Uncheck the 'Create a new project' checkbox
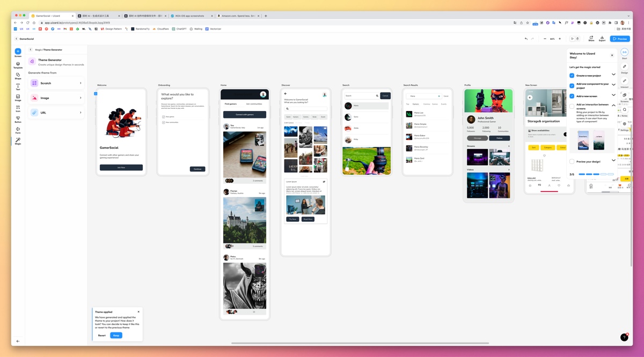This screenshot has width=644, height=357. pyautogui.click(x=572, y=76)
